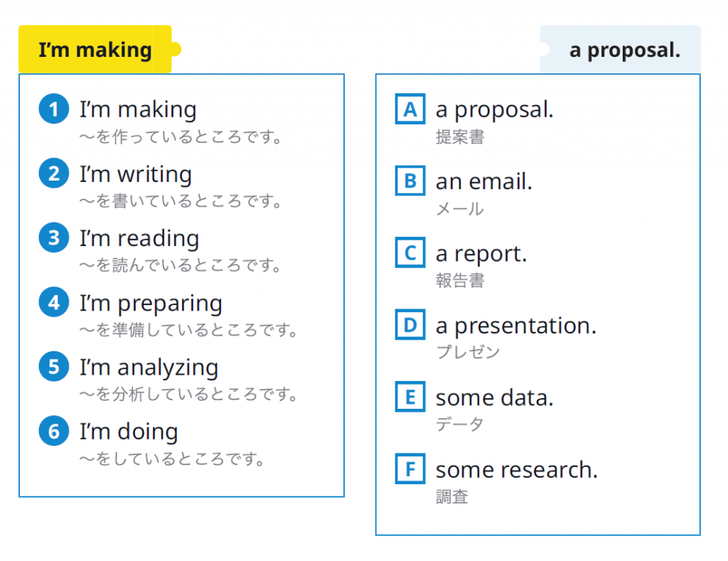Choose the phrase "I'm analyzing"
728x561 pixels.
click(x=149, y=368)
